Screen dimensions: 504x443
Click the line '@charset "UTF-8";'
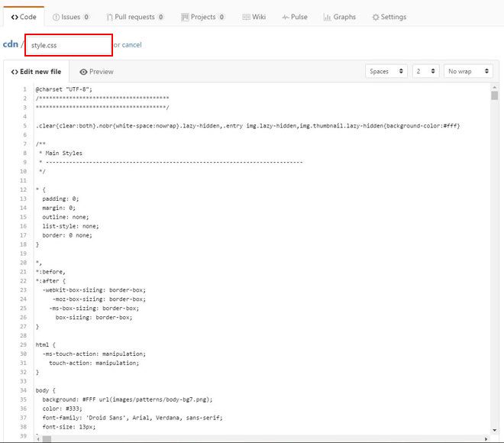[x=63, y=89]
